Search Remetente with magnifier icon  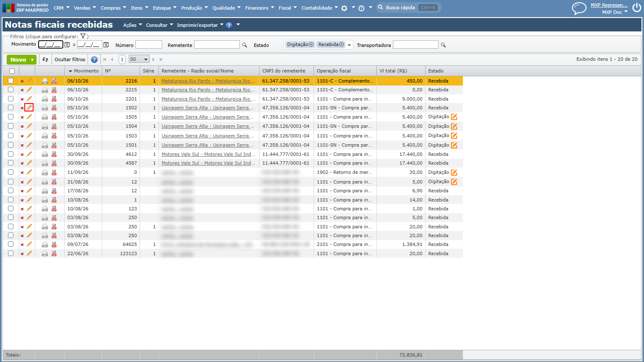click(244, 45)
